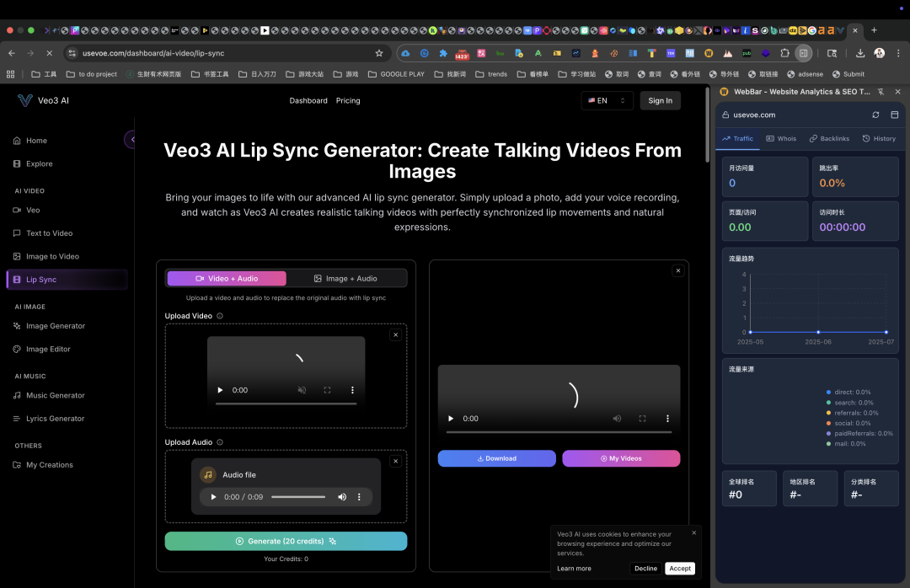Open audio player more options menu

(x=359, y=497)
